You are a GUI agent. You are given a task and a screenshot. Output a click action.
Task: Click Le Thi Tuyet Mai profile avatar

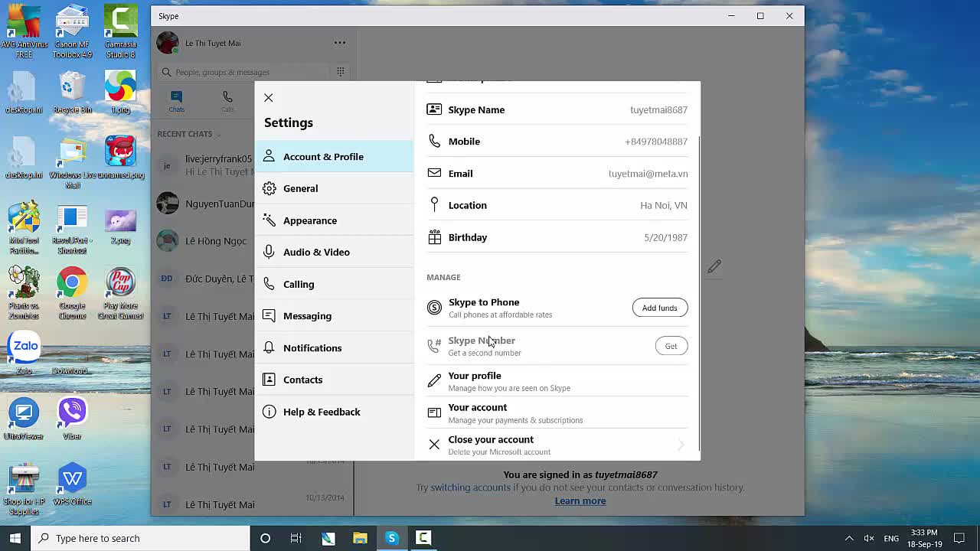(x=168, y=44)
